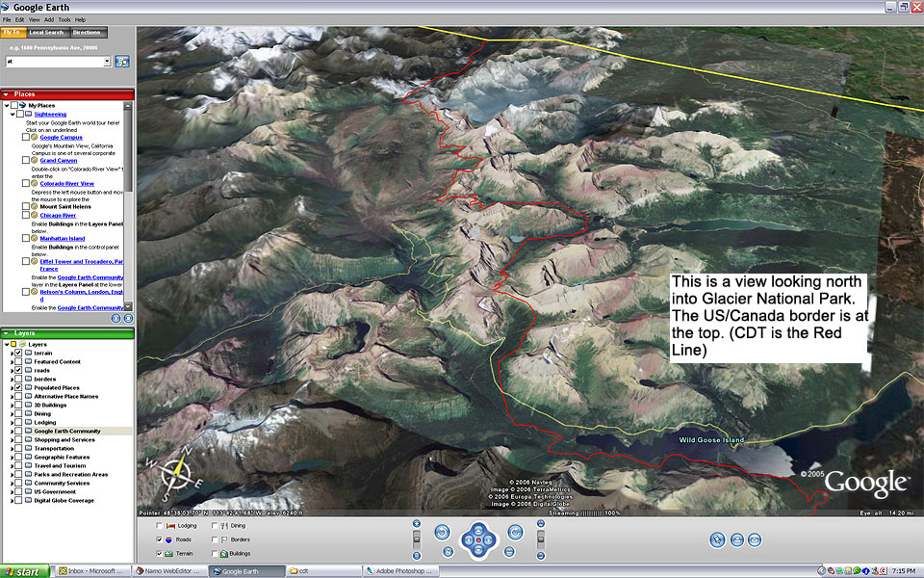Expand the Featured Content layer node
The height and width of the screenshot is (578, 924).
coord(12,362)
